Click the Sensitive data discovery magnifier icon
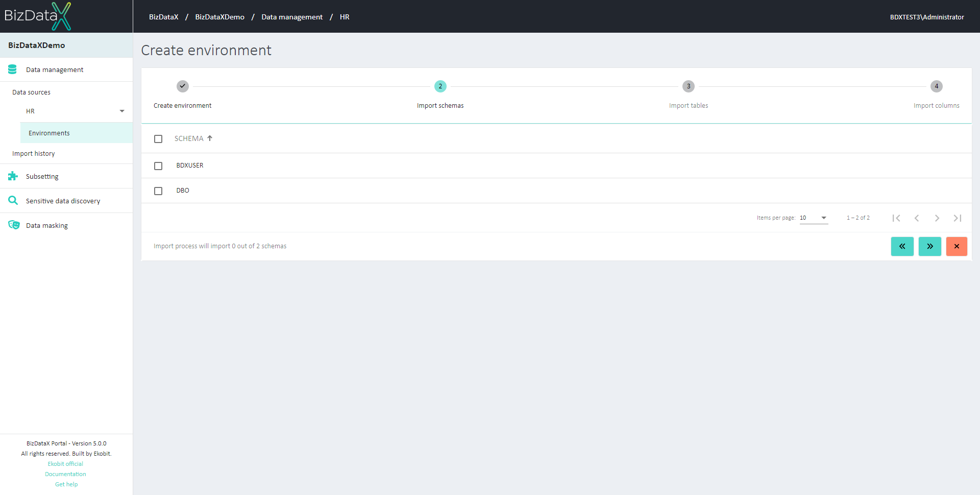 click(x=13, y=201)
